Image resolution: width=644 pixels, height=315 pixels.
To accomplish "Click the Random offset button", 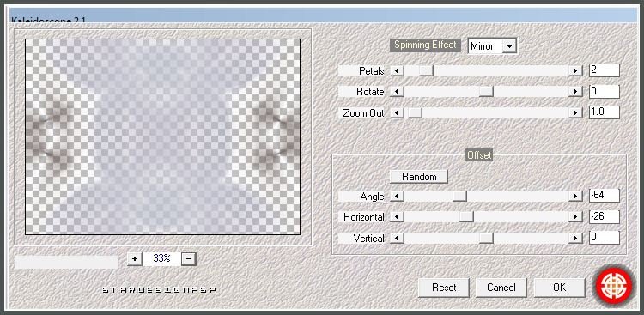I will [x=418, y=177].
